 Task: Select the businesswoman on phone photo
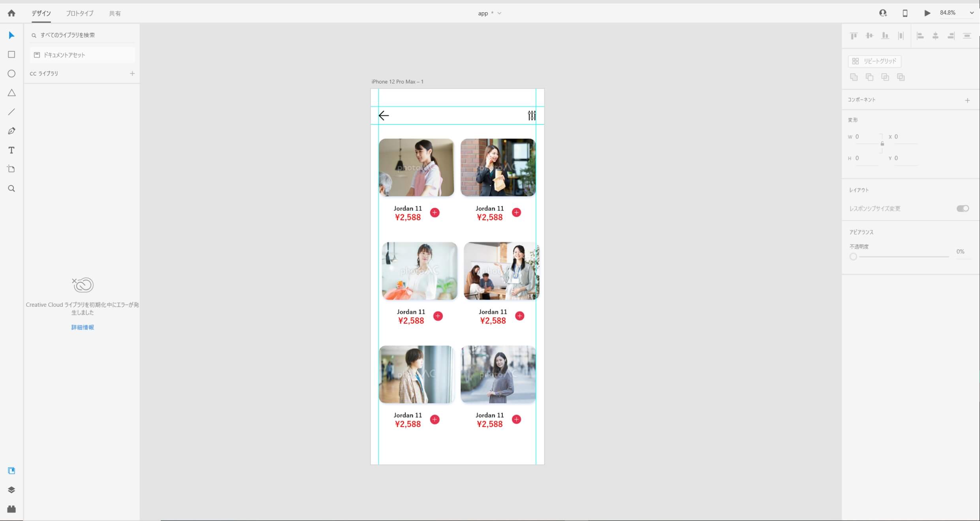(498, 167)
